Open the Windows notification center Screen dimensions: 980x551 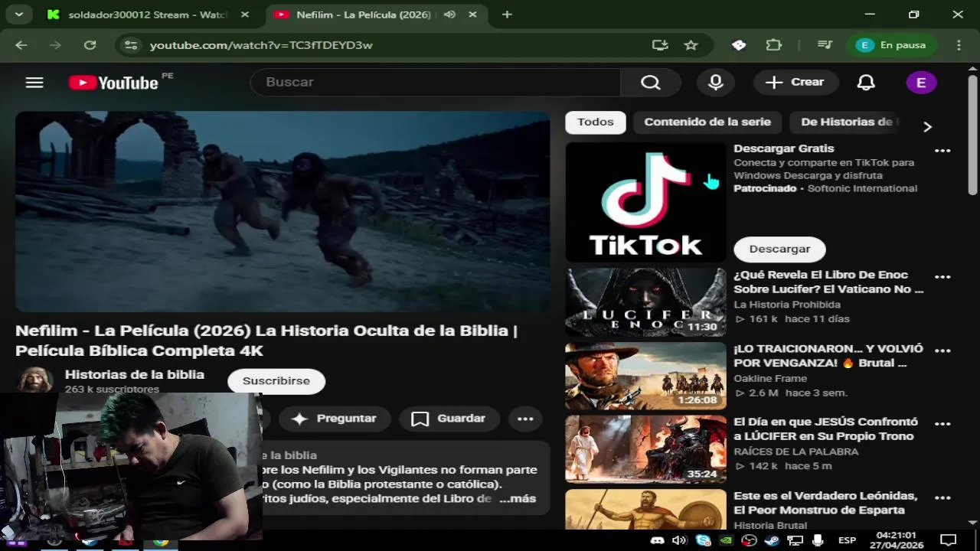(949, 540)
